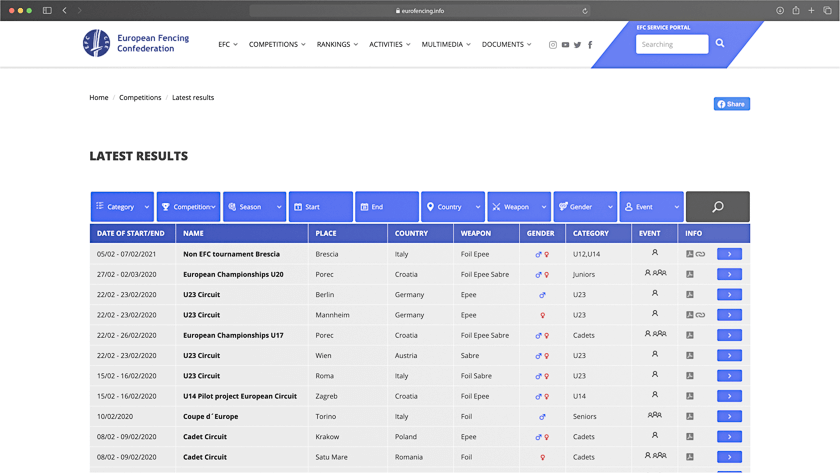Expand the Weapon filter dropdown

519,207
